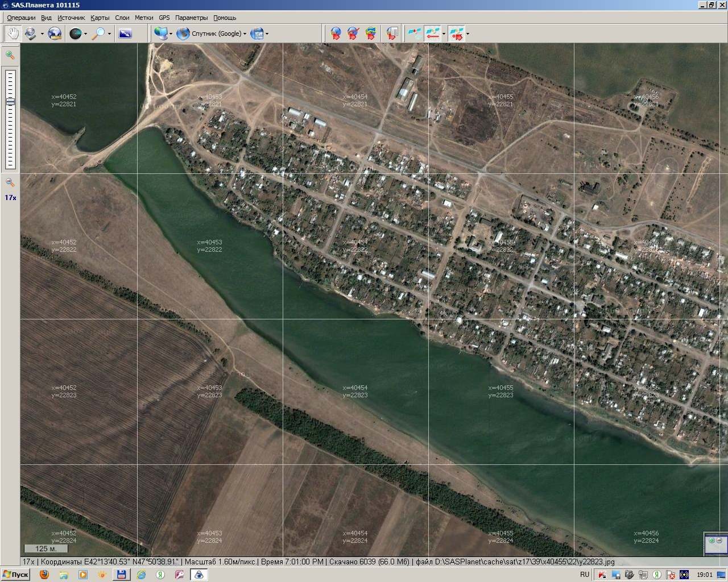Open the Карты menu
Viewport: 728px width, 582px height.
pyautogui.click(x=100, y=18)
